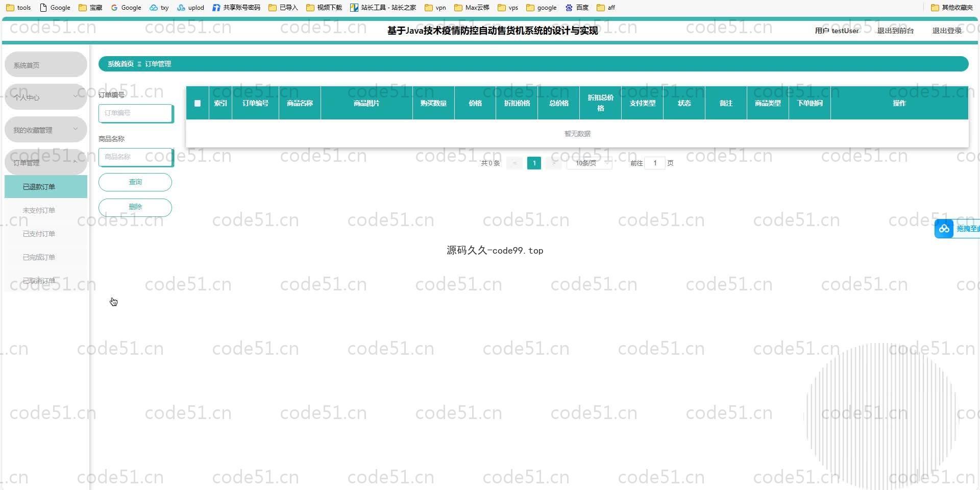The width and height of the screenshot is (980, 490).
Task: Click the 系统首页 breadcrumb link
Action: tap(120, 64)
